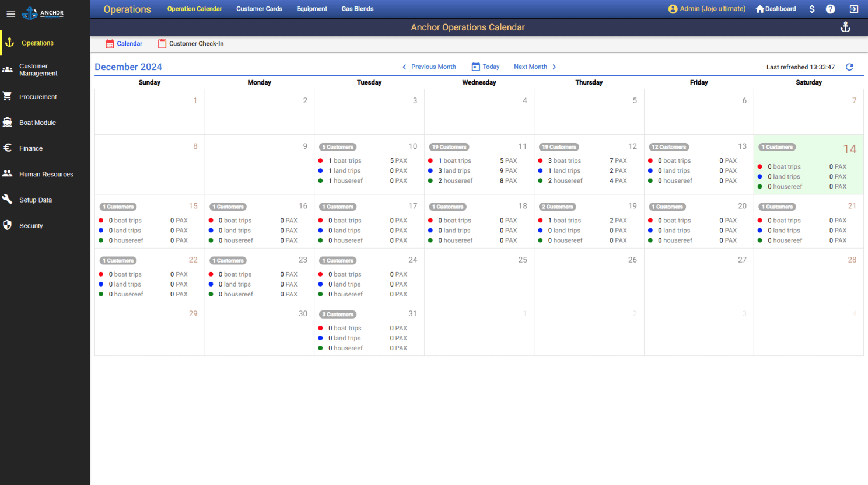This screenshot has height=485, width=868.
Task: Click the Boat Module sidebar icon
Action: [8, 122]
